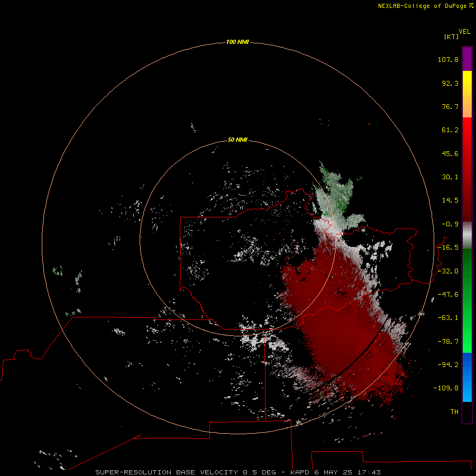Click the NEXLAB-College of DuPage label
Image resolution: width=476 pixels, height=476 pixels.
426,6
